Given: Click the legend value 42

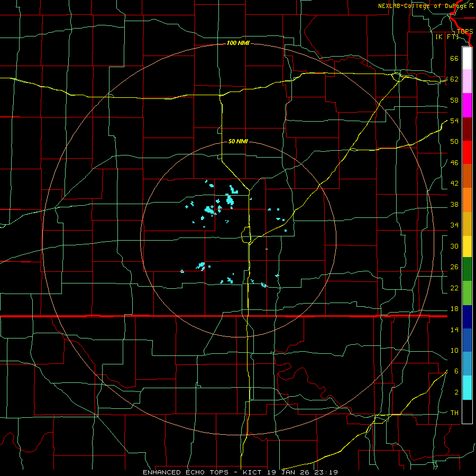Looking at the screenshot, I should click(454, 184).
